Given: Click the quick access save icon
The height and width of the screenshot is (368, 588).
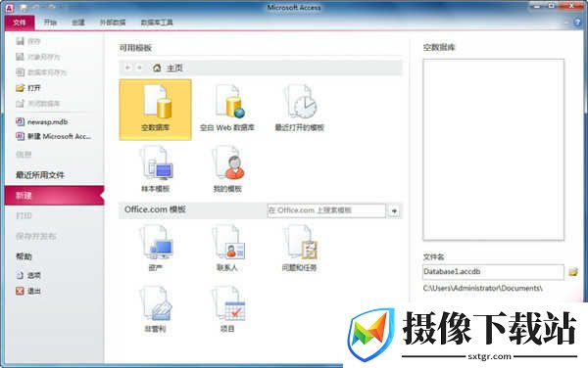Looking at the screenshot, I should click(x=24, y=8).
